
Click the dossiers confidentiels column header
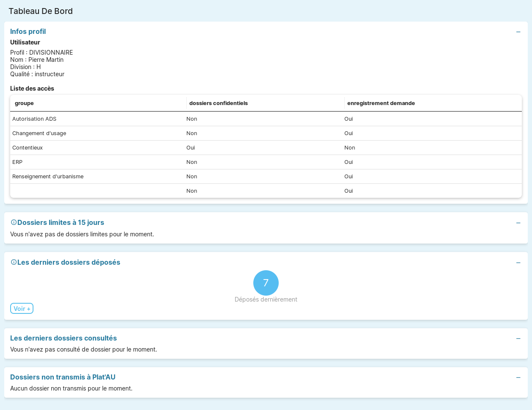click(x=218, y=103)
